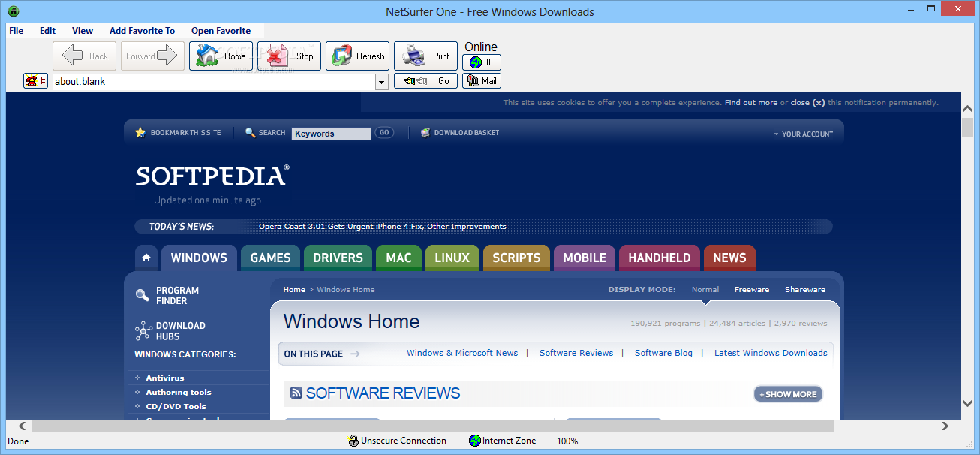980x455 pixels.
Task: Switch to the Drivers tab
Action: pyautogui.click(x=338, y=258)
